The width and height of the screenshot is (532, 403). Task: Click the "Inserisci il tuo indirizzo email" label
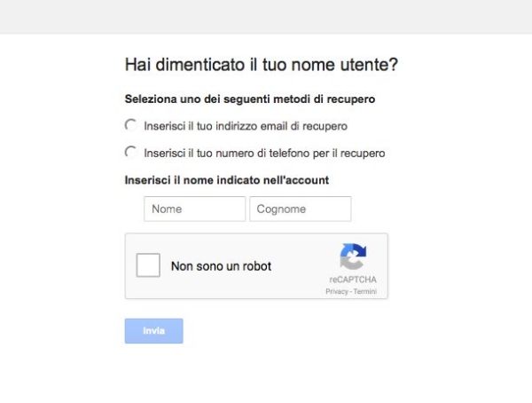point(245,126)
